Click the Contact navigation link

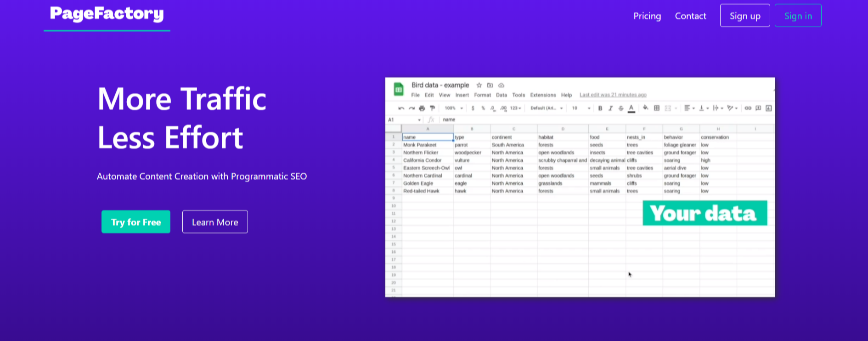pyautogui.click(x=690, y=16)
